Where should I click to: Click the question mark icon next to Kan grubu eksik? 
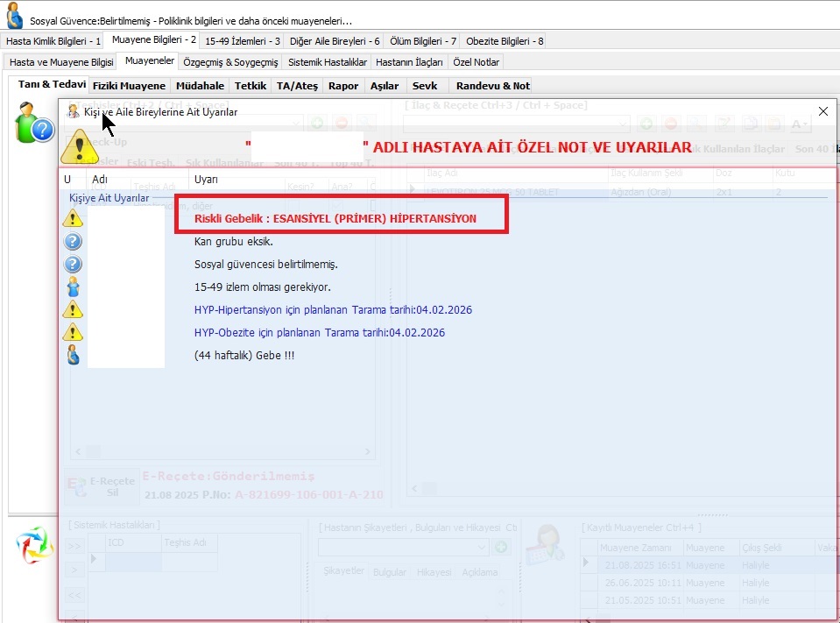pos(74,241)
